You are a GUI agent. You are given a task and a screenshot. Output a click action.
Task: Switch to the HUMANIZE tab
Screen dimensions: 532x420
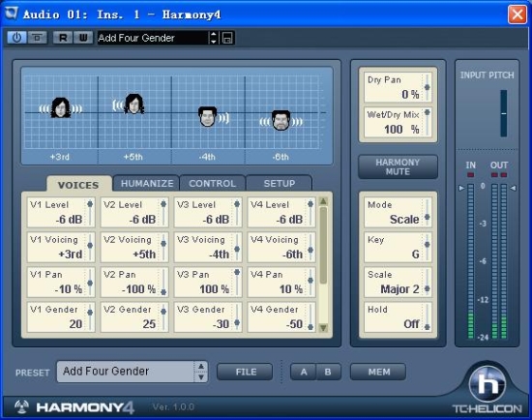[147, 183]
